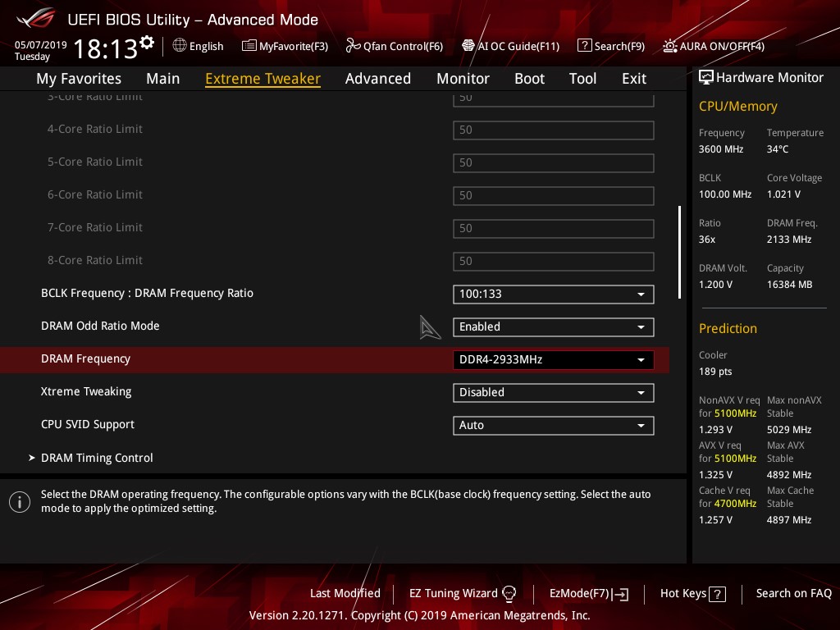Select the DRAM Odd Ratio Mode label
Image resolution: width=840 pixels, height=630 pixels.
100,326
